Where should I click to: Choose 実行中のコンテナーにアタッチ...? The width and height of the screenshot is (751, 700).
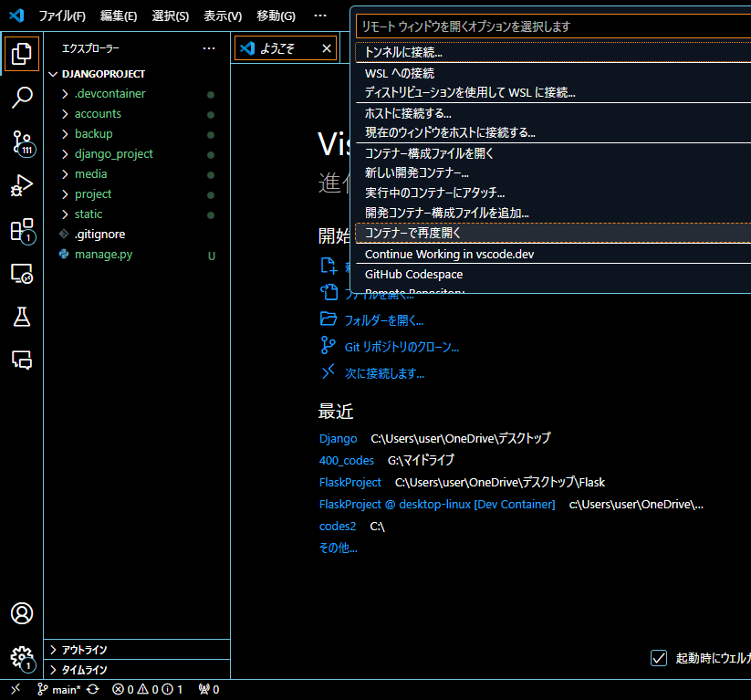[x=553, y=193]
